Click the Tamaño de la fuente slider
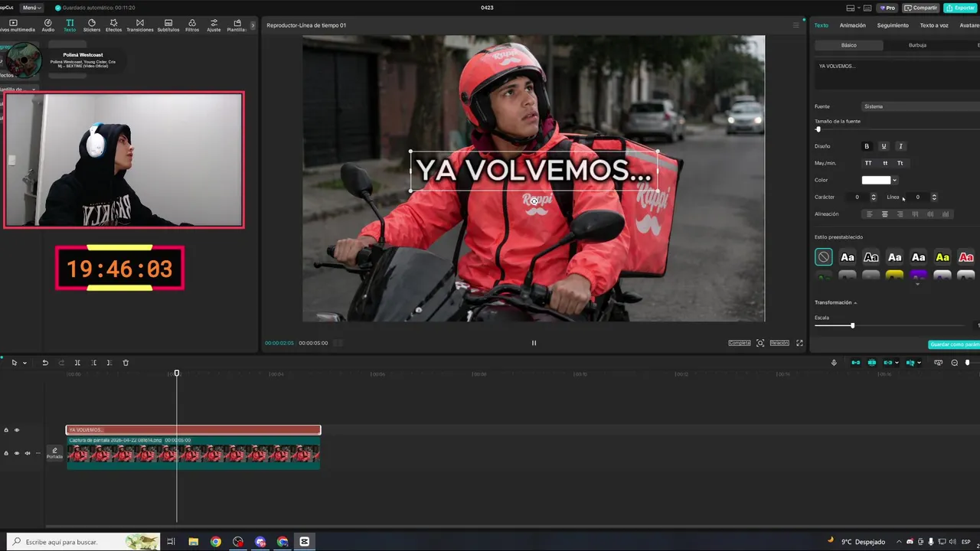Screen dimensions: 980x551 click(897, 129)
